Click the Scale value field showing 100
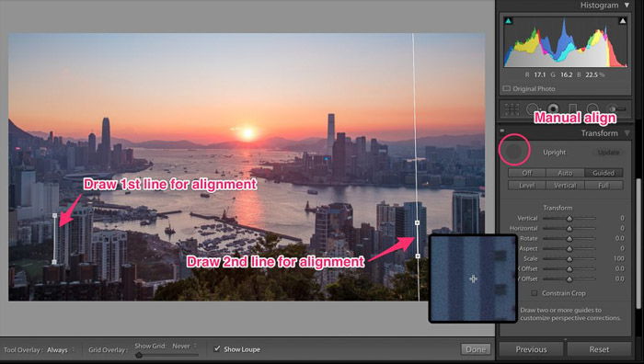Image resolution: width=644 pixels, height=364 pixels. click(x=618, y=258)
